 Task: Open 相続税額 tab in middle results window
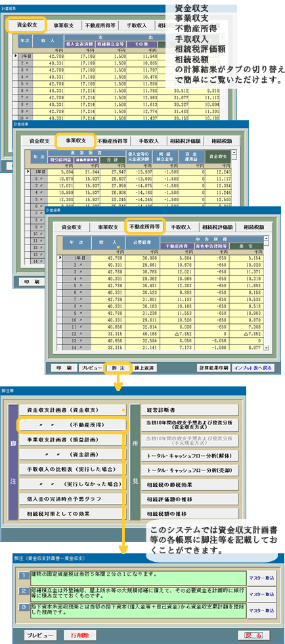coord(222,141)
